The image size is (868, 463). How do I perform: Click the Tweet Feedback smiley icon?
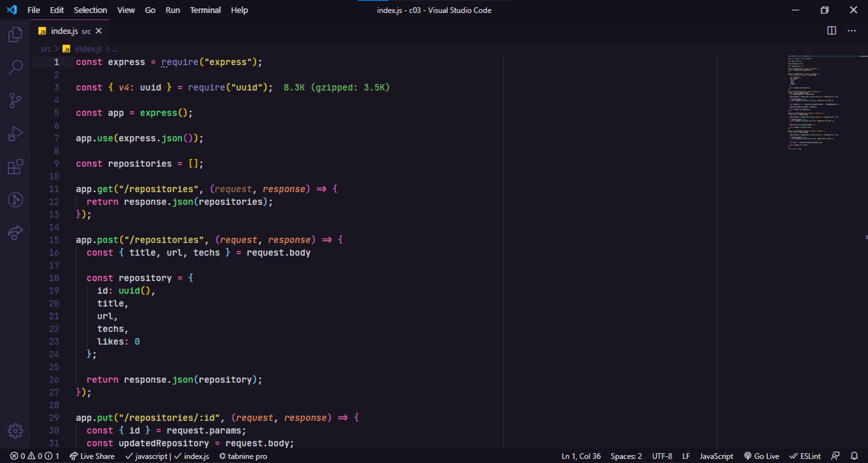[835, 456]
